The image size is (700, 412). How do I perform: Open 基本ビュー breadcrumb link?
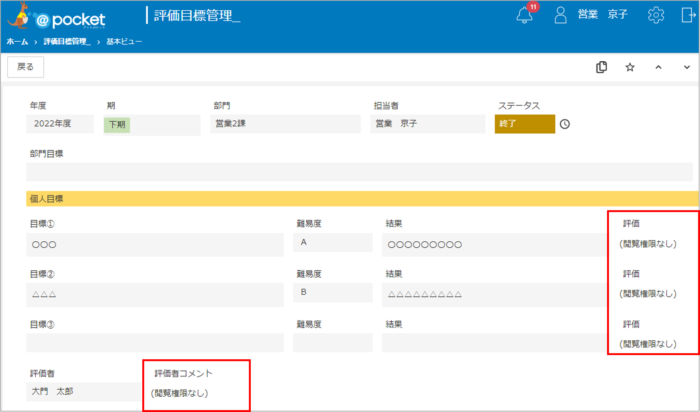[124, 42]
